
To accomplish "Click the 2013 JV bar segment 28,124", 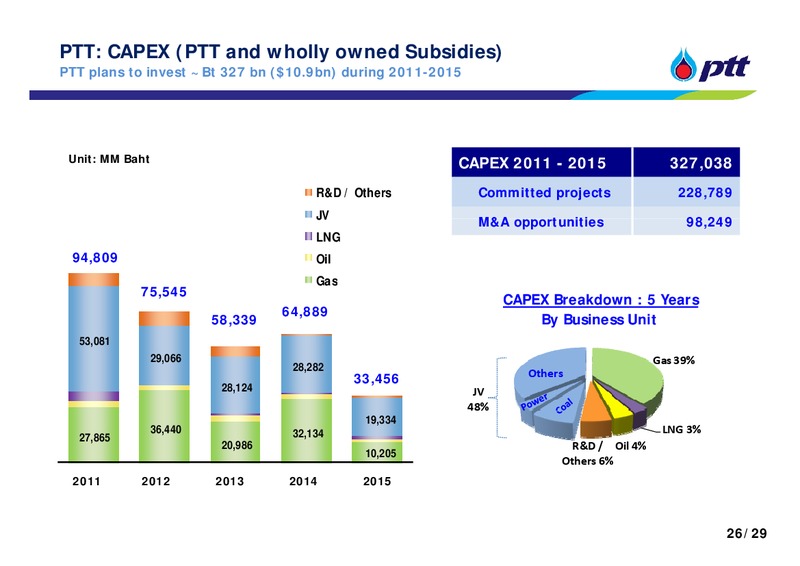I will click(235, 385).
